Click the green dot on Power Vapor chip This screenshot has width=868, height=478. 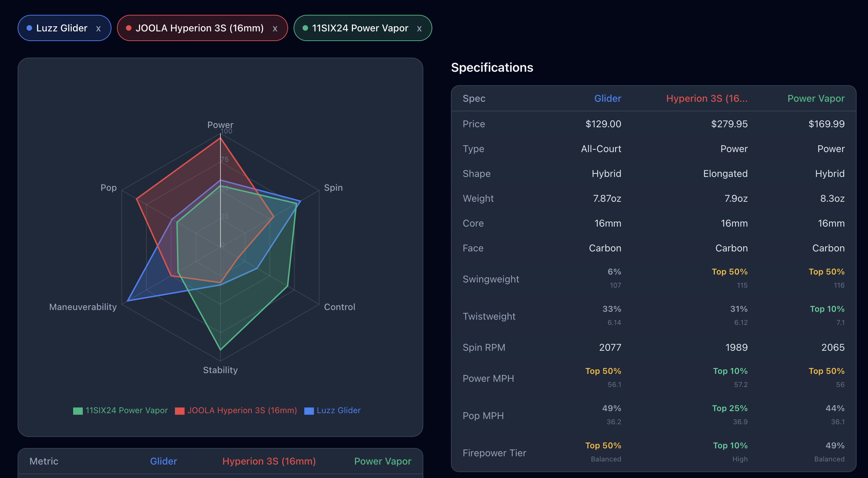click(305, 28)
